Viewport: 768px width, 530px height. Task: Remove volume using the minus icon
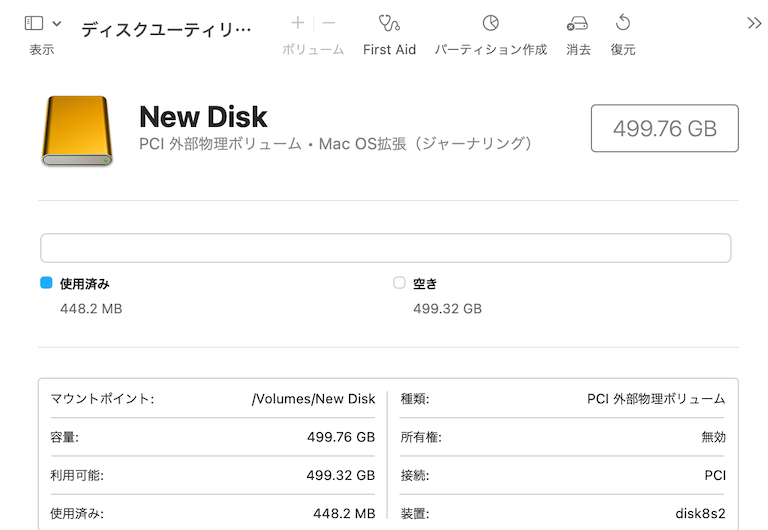pyautogui.click(x=329, y=23)
